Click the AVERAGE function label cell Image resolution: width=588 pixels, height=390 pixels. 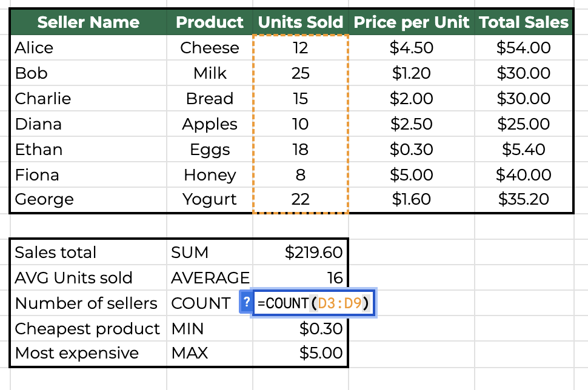[x=210, y=278]
